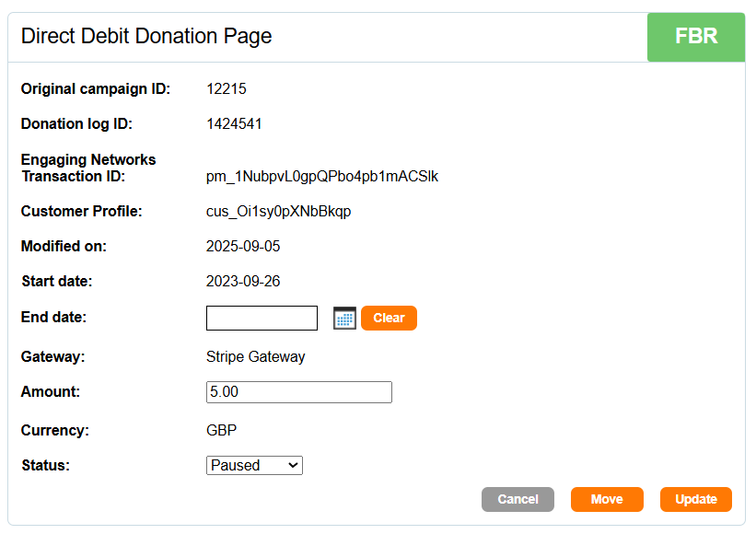
Task: Click the Stripe Gateway text
Action: (x=256, y=357)
